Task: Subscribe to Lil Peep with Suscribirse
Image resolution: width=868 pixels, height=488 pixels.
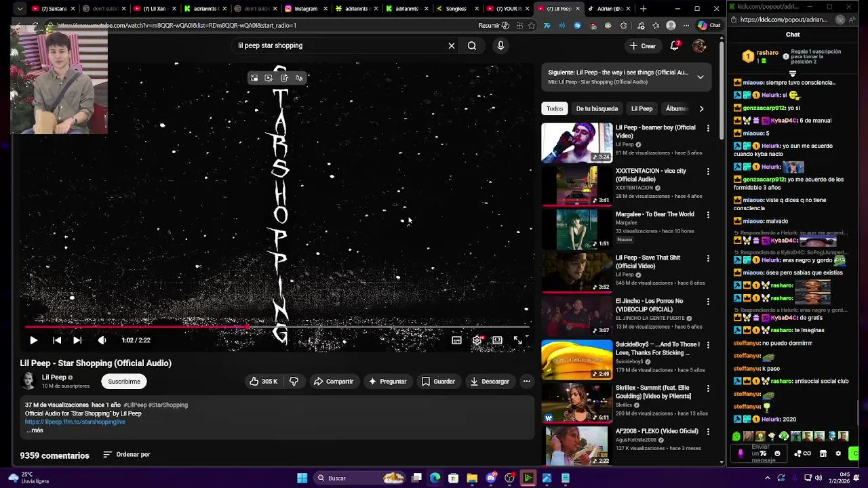Action: [124, 382]
